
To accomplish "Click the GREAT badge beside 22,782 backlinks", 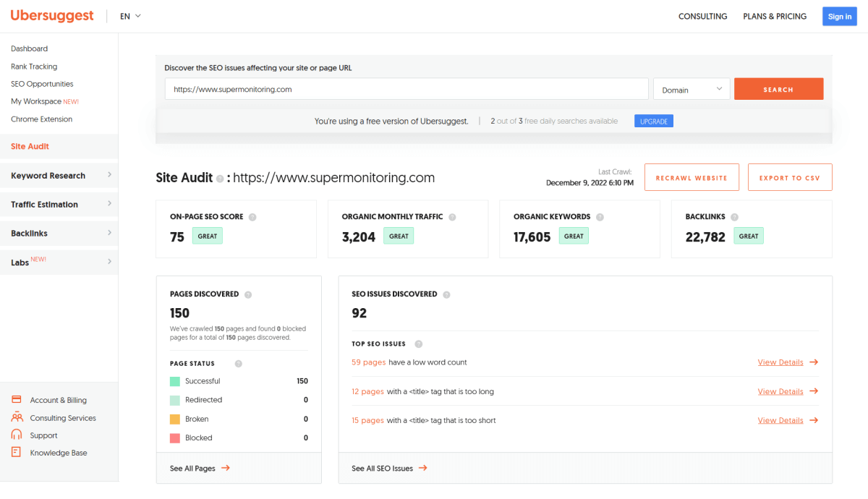I will click(x=749, y=236).
